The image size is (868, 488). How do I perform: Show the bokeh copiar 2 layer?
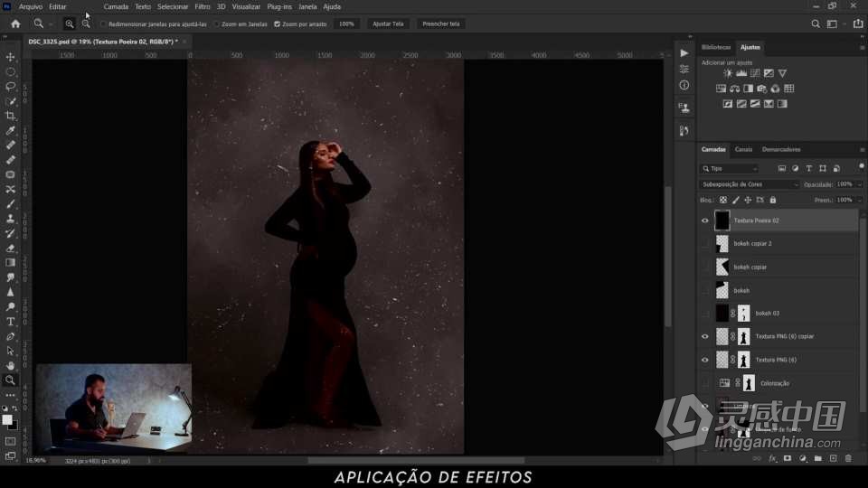point(704,243)
